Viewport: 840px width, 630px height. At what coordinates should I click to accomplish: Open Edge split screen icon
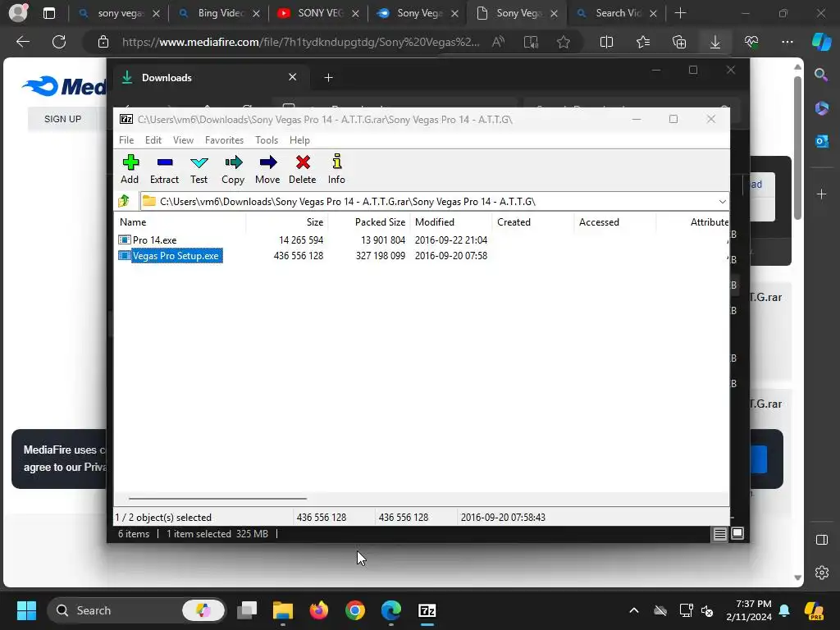(x=606, y=42)
